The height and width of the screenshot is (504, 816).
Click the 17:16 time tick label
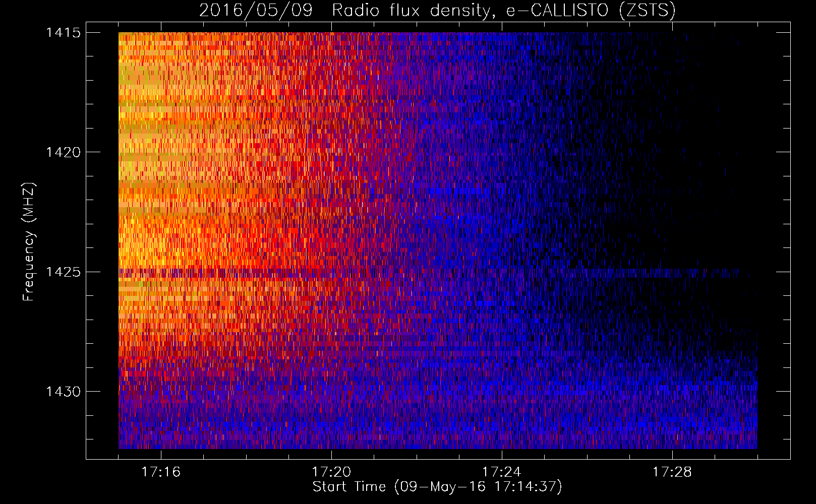point(161,472)
